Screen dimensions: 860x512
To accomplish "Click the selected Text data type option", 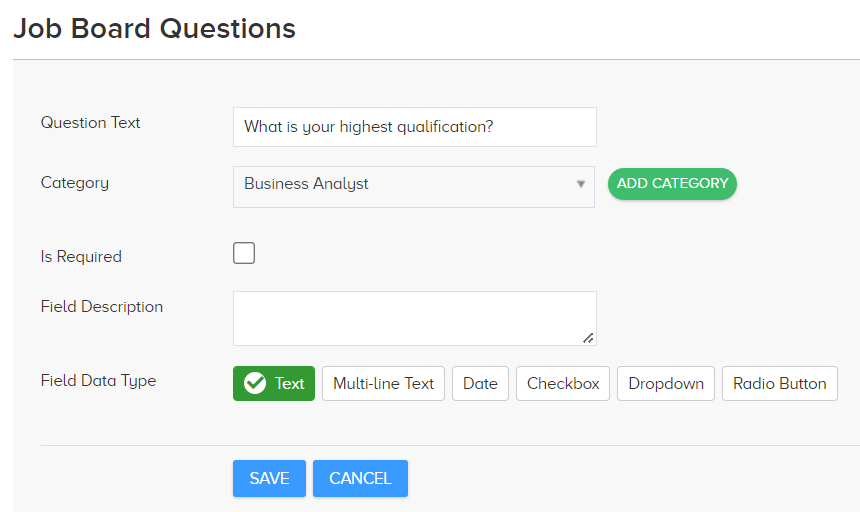I will 274,384.
